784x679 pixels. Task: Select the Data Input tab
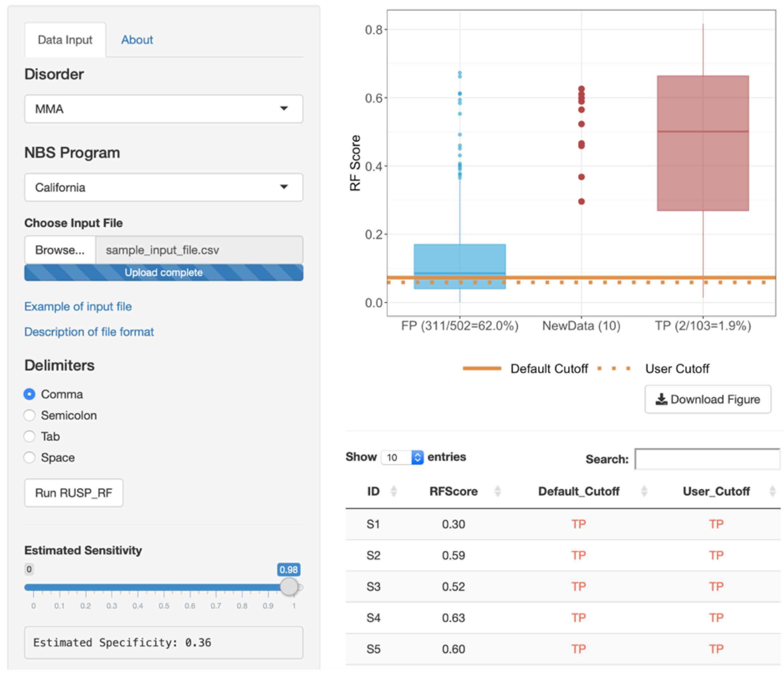coord(65,40)
